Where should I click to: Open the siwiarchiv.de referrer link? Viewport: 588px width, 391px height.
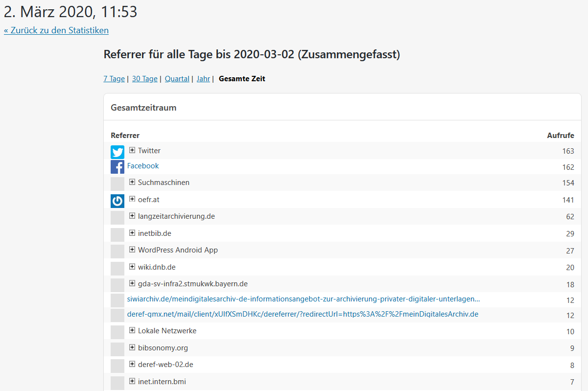[x=303, y=299]
